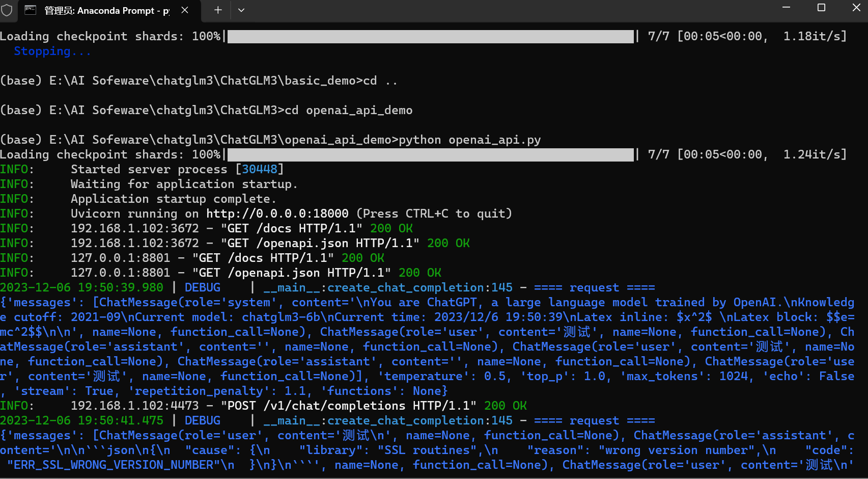
Task: Click the second checkpoint shards progress bar
Action: [431, 155]
